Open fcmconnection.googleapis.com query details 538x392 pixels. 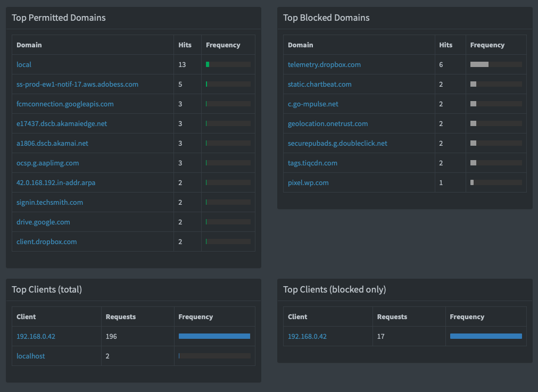click(x=65, y=104)
